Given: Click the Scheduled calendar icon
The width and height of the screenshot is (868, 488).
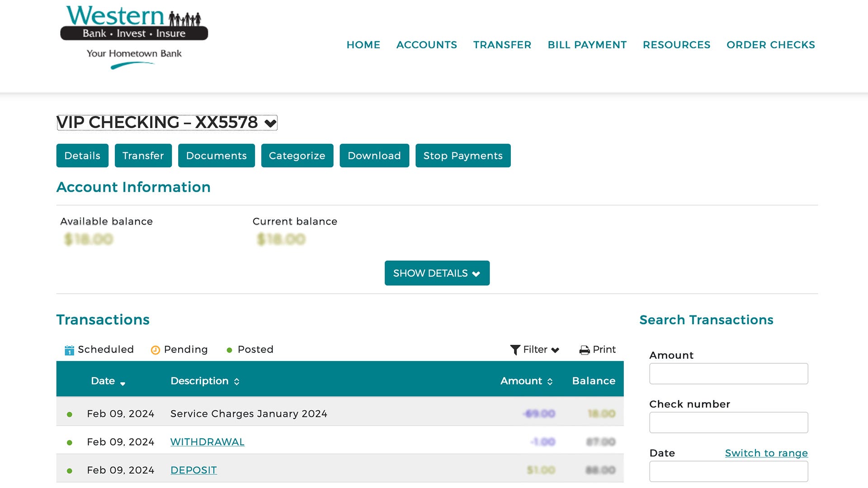Looking at the screenshot, I should (69, 350).
